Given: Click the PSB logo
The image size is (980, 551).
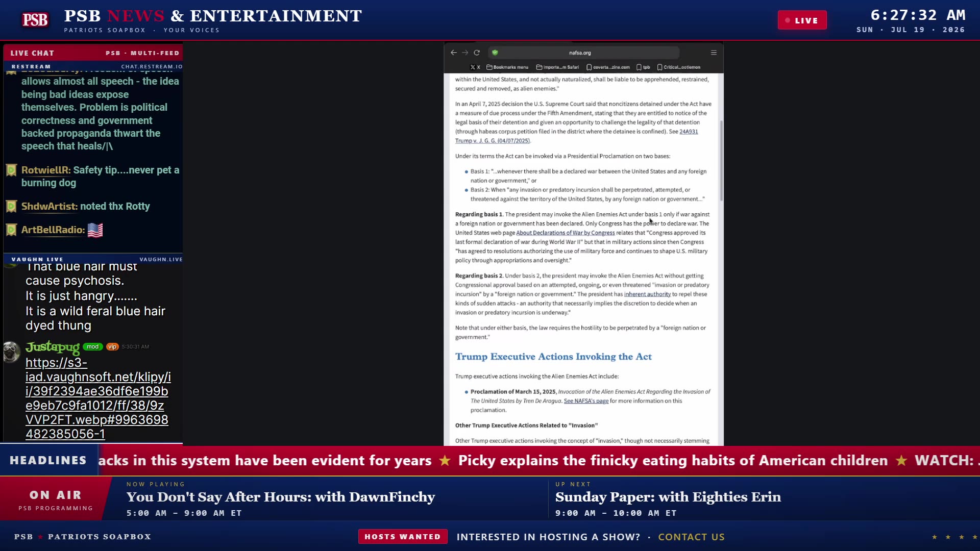Looking at the screenshot, I should click(35, 20).
